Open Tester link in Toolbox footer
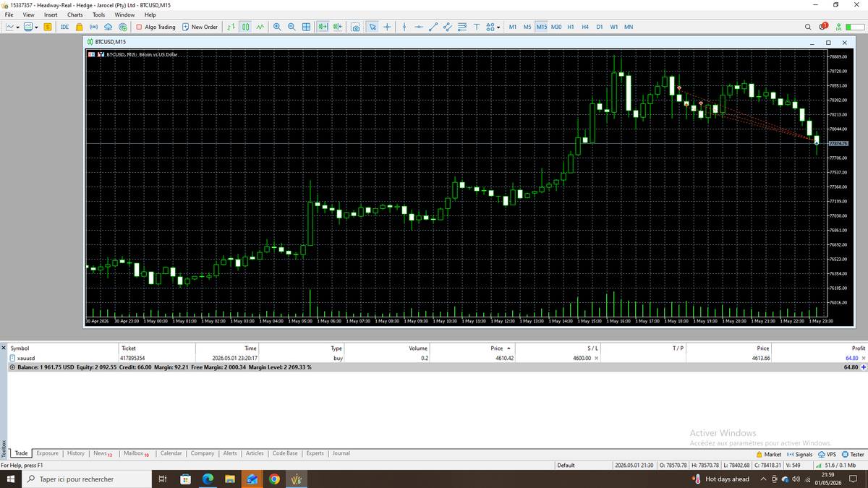Image resolution: width=868 pixels, height=488 pixels. tap(854, 454)
